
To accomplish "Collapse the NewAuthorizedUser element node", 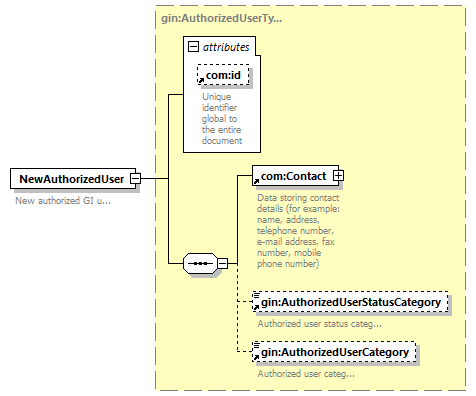I will 135,178.
